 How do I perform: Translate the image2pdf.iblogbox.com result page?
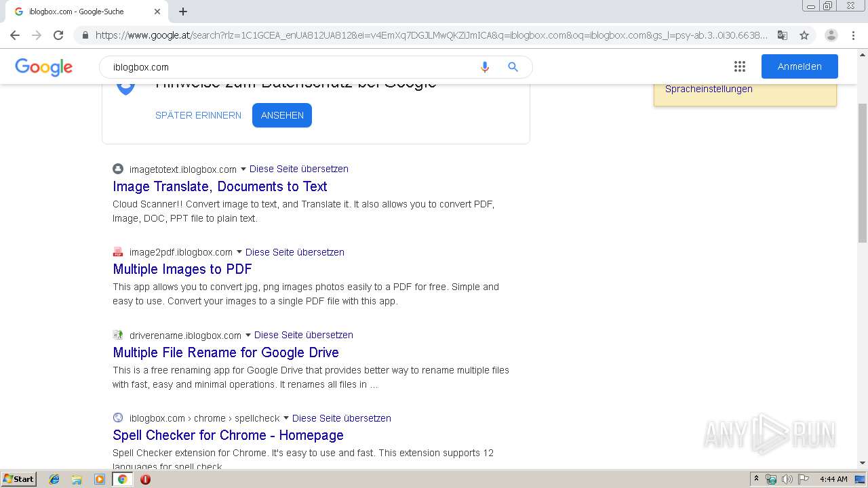(295, 252)
